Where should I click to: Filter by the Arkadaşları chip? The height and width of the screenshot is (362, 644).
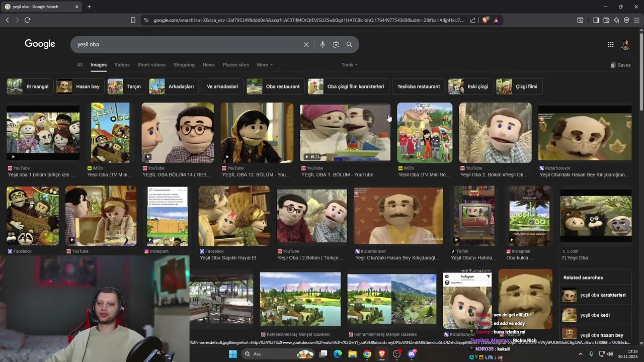174,86
